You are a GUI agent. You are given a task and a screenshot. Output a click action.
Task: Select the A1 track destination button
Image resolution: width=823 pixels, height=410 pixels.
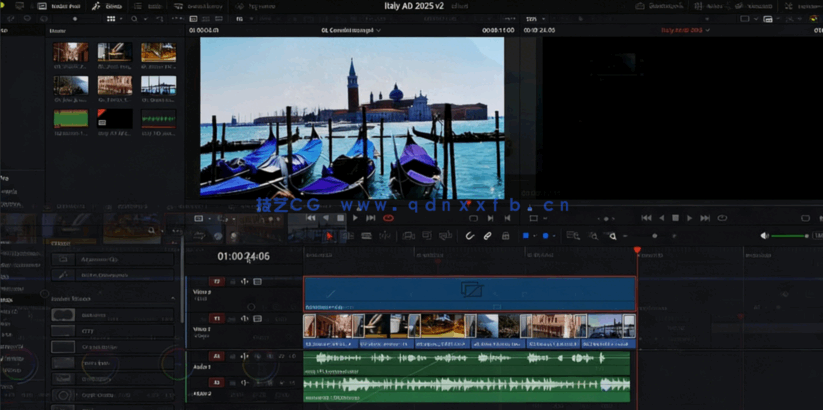[217, 356]
